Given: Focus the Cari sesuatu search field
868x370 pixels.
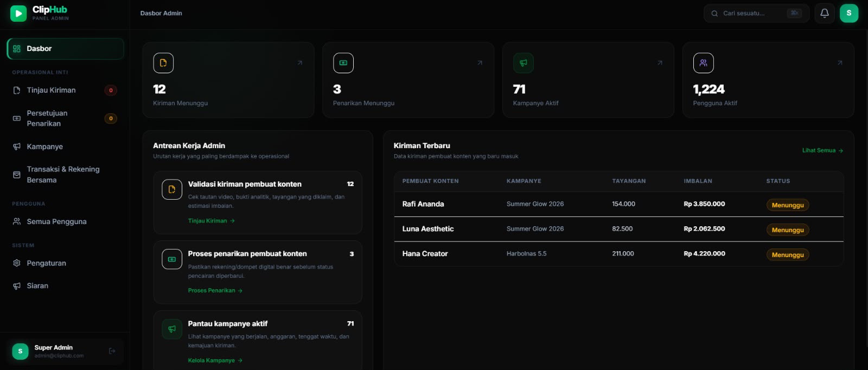Looking at the screenshot, I should [x=756, y=14].
